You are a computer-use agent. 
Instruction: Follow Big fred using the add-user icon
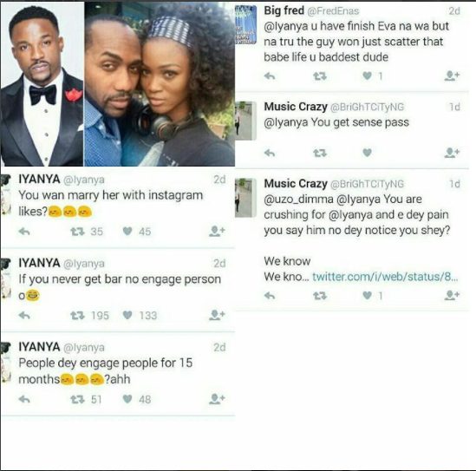click(452, 75)
